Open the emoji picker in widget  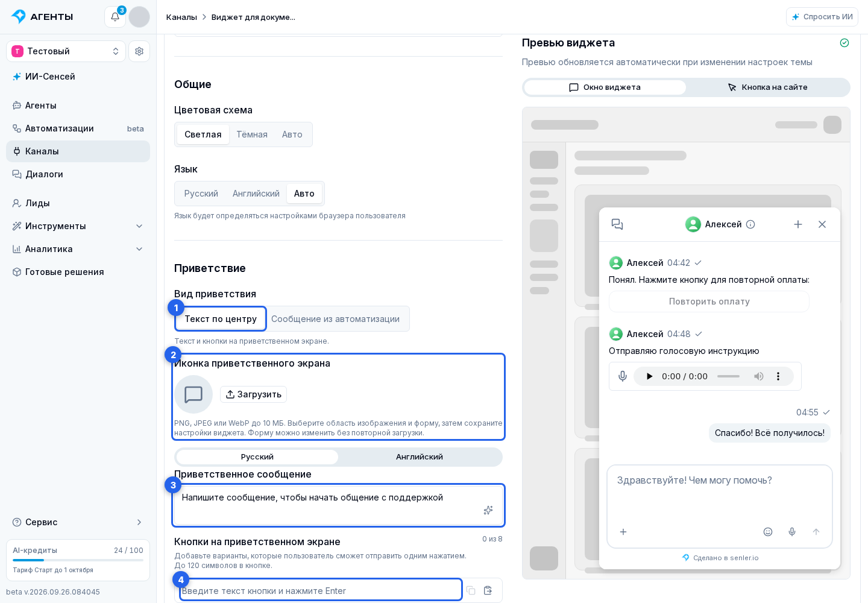[x=768, y=532]
